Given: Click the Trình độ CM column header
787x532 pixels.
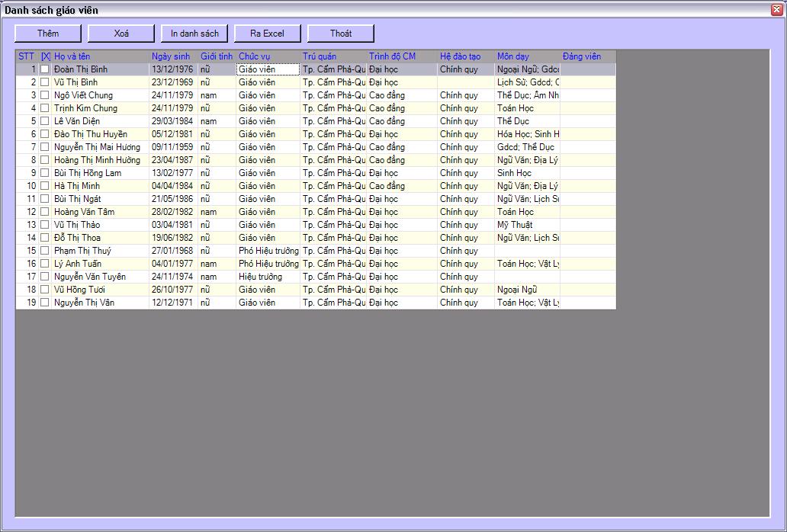Looking at the screenshot, I should pos(402,56).
